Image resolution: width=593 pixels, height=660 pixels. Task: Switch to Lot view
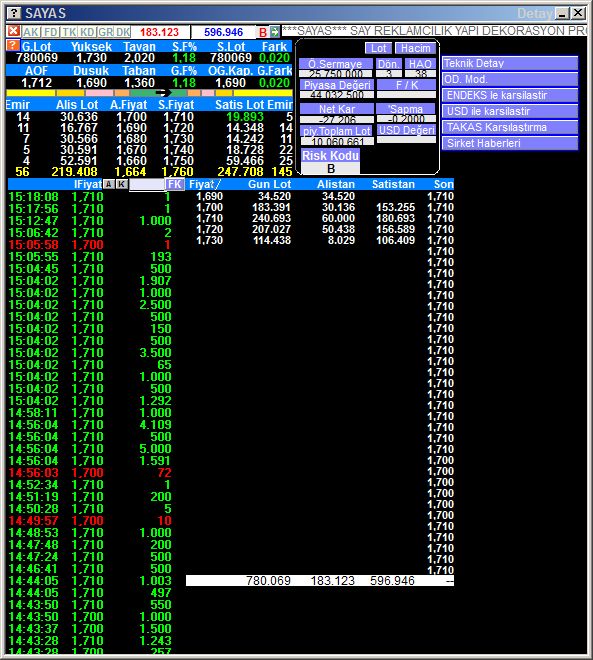[378, 48]
